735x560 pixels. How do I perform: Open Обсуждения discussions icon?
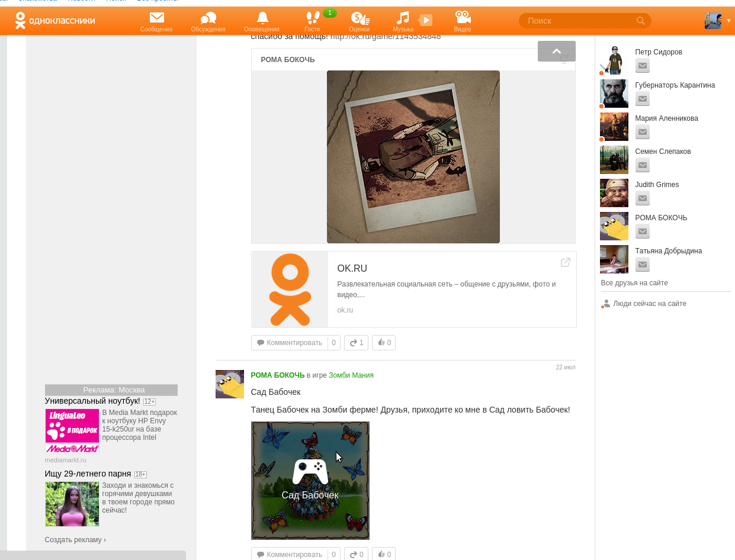pyautogui.click(x=208, y=22)
